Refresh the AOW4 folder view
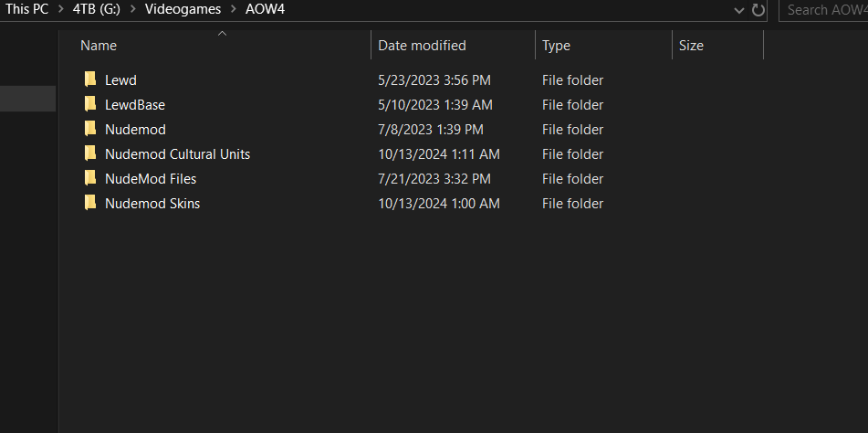Viewport: 868px width, 433px height. point(758,9)
